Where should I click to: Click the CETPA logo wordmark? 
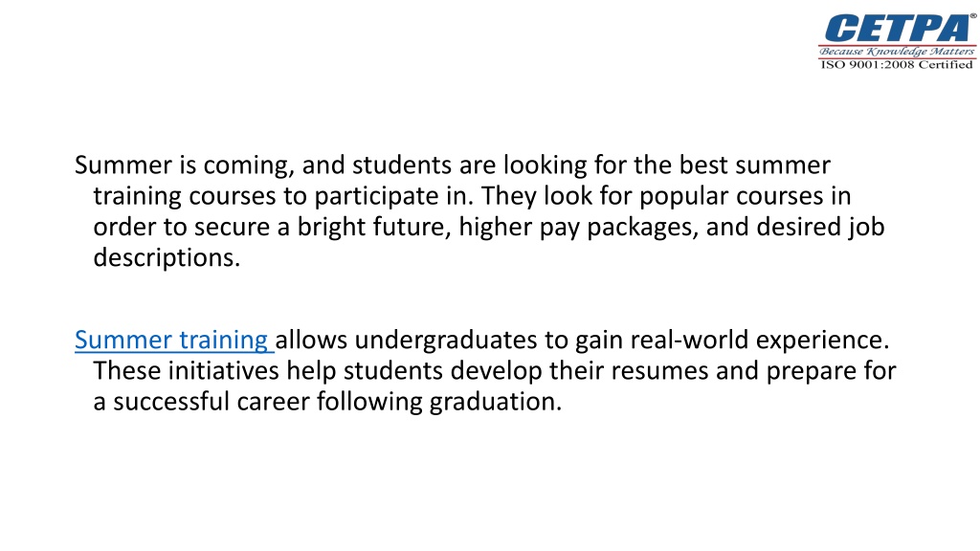[896, 28]
